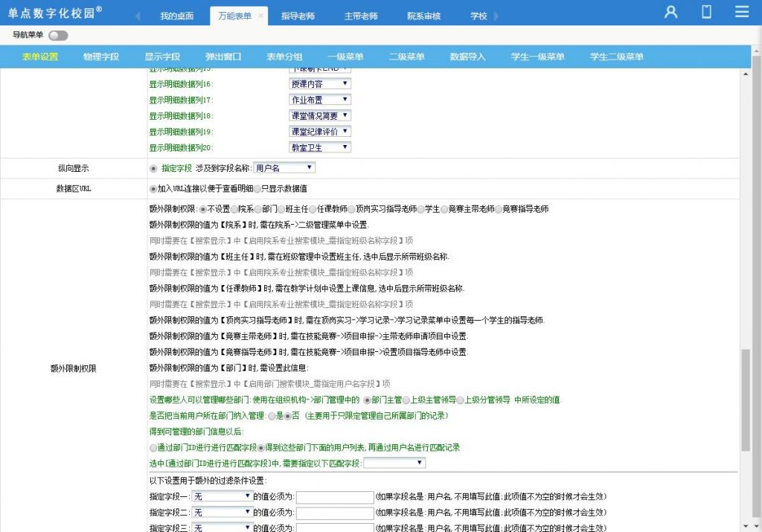Open the 匹配字段 empty dropdown
This screenshot has width=762, height=532.
pyautogui.click(x=394, y=463)
